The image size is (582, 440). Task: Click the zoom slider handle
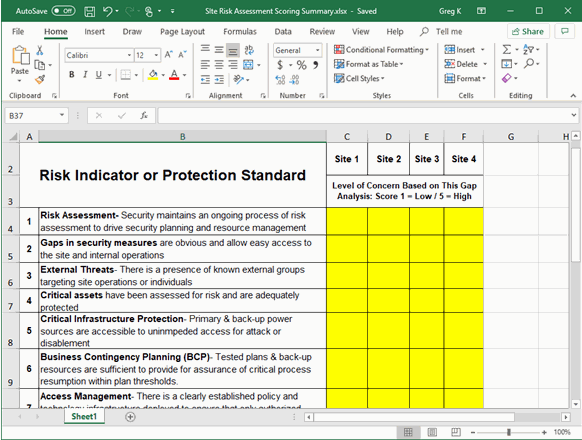point(509,432)
